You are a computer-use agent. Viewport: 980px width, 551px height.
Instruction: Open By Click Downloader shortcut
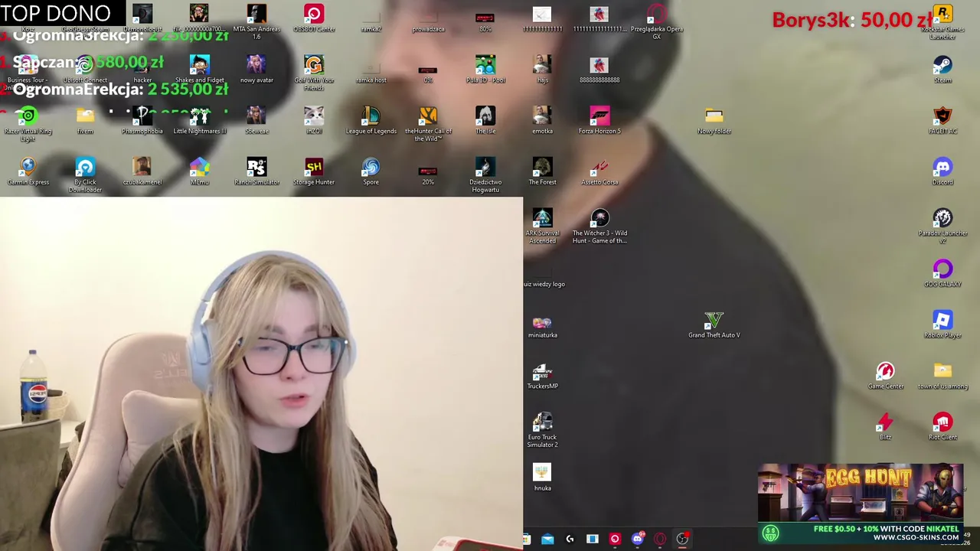tap(85, 175)
